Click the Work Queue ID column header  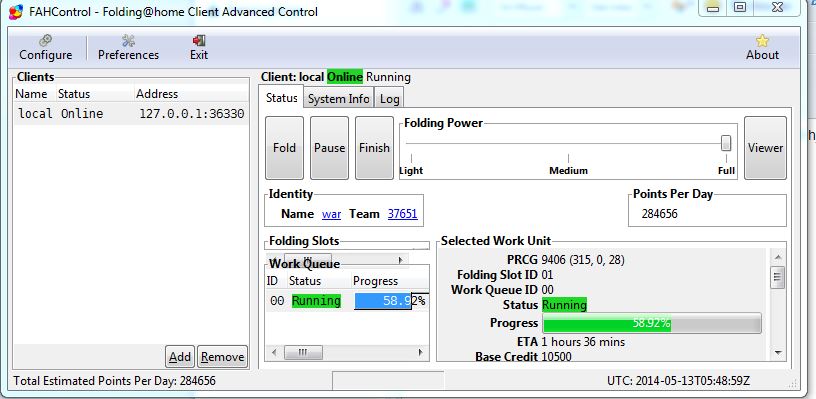(x=276, y=281)
